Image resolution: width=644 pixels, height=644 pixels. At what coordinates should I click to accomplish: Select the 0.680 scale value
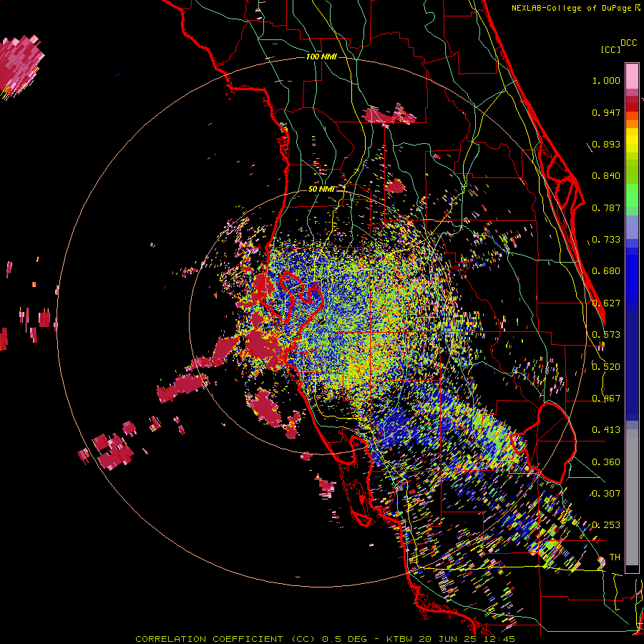click(606, 271)
